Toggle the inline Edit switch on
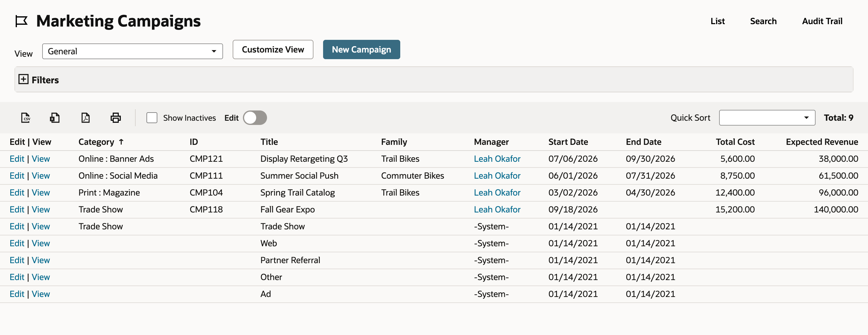This screenshot has width=868, height=335. pos(255,118)
